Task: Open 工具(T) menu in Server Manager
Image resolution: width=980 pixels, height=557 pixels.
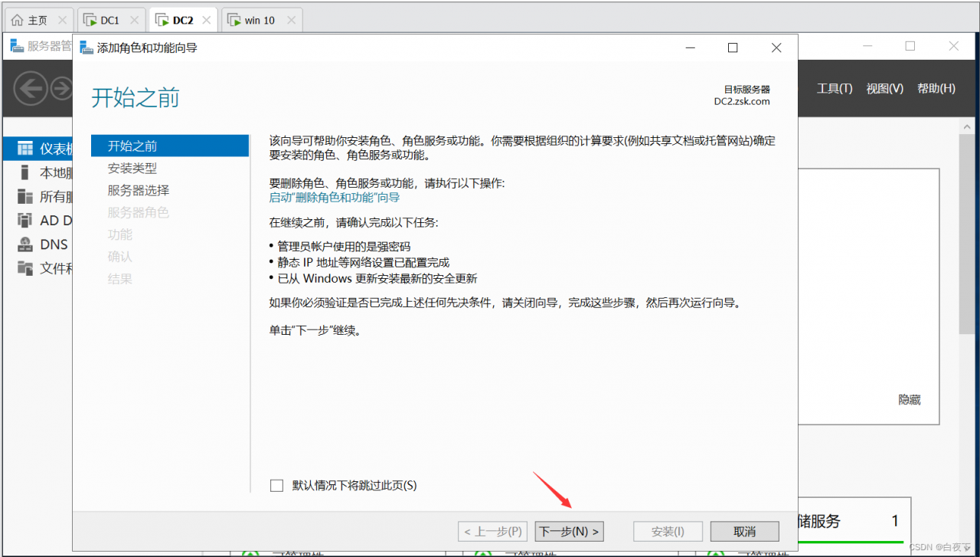Action: (835, 89)
